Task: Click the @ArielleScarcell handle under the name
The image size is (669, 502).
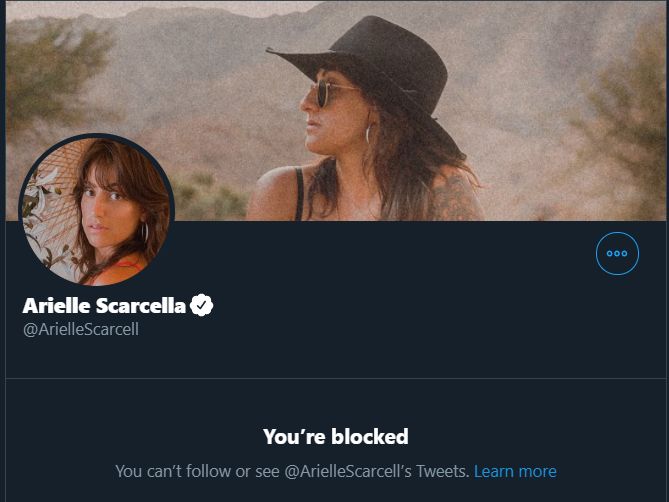Action: click(x=81, y=329)
